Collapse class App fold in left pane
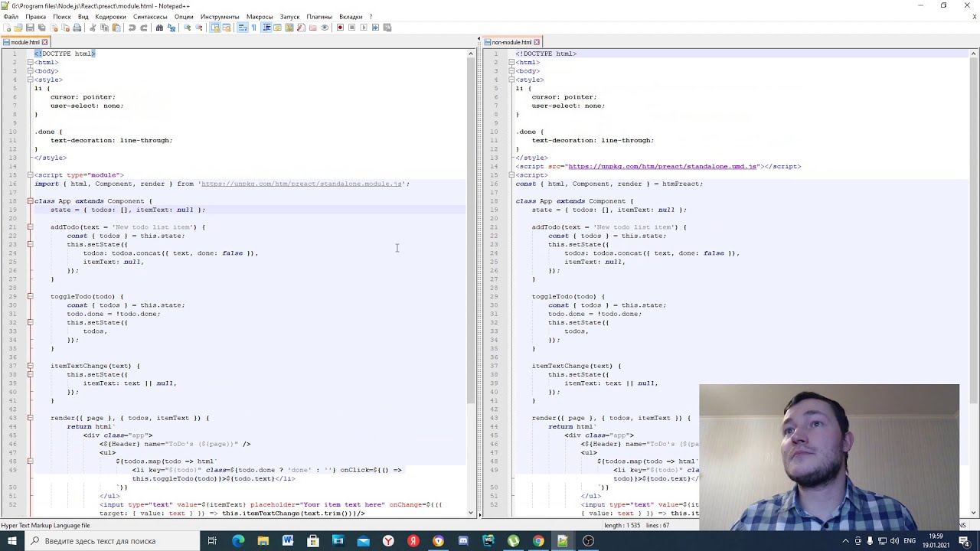This screenshot has width=980, height=551. (x=30, y=201)
